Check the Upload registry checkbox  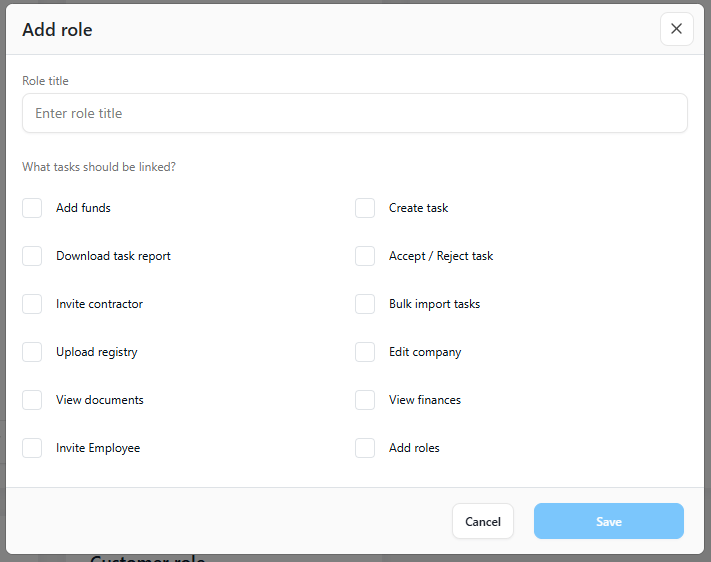point(32,352)
